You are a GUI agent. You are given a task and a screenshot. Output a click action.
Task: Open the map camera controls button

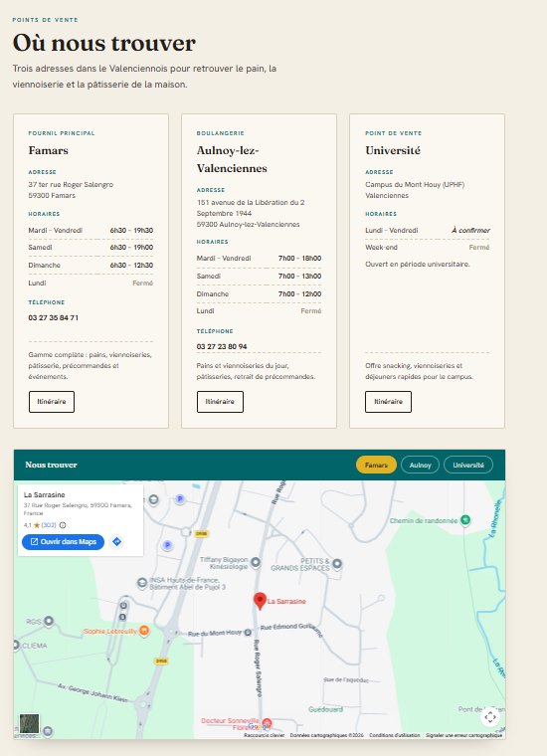[x=490, y=717]
